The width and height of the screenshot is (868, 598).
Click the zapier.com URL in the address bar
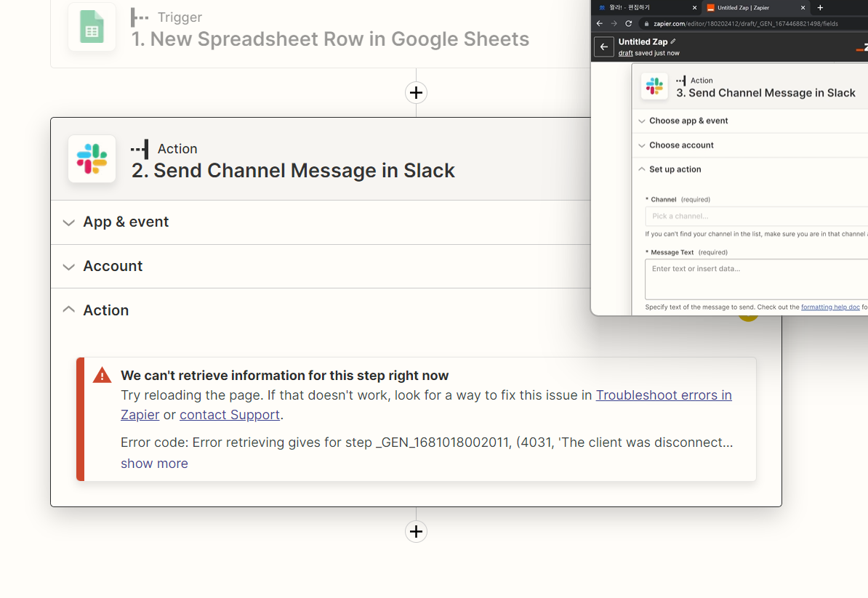coord(746,24)
